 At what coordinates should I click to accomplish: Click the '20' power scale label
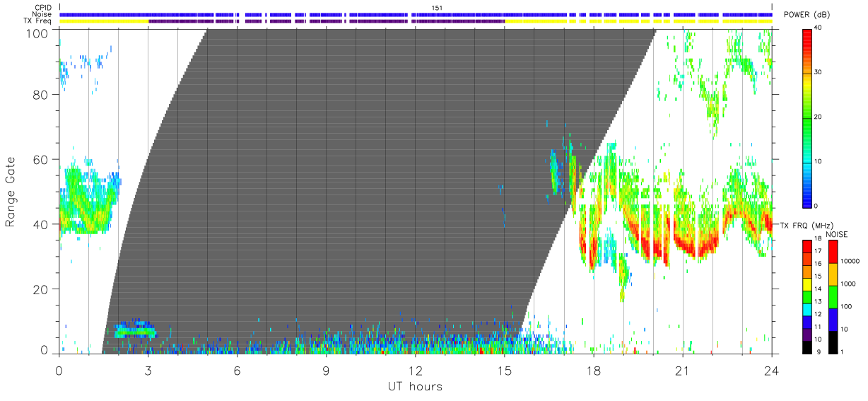point(818,117)
